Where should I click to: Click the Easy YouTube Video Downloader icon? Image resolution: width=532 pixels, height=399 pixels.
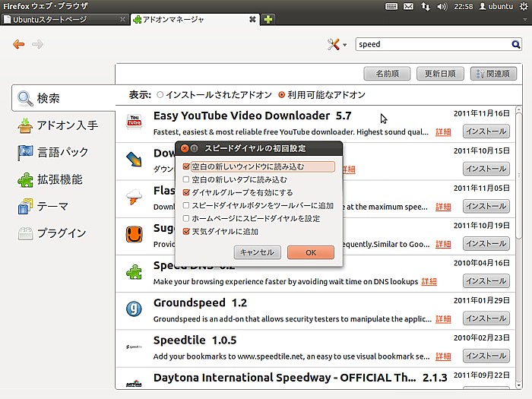coord(135,122)
